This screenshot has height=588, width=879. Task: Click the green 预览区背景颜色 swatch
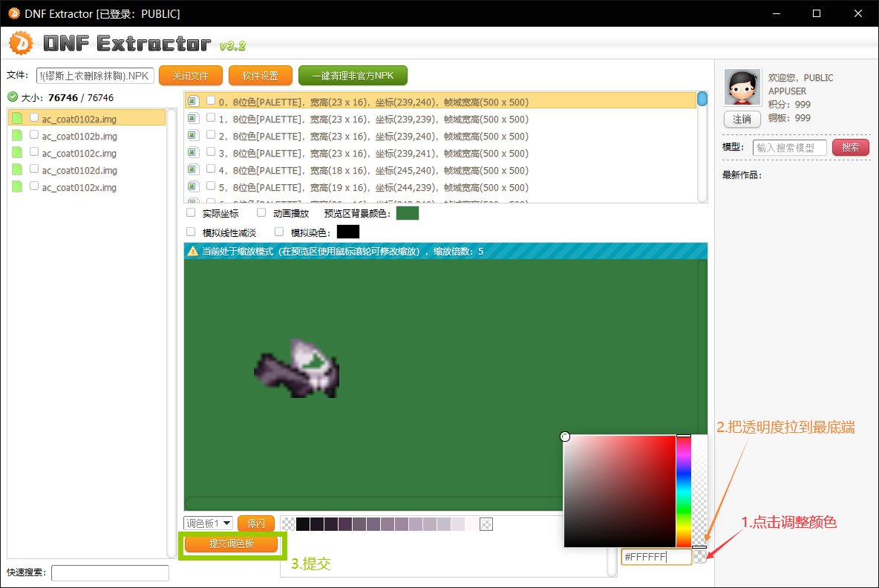(408, 213)
